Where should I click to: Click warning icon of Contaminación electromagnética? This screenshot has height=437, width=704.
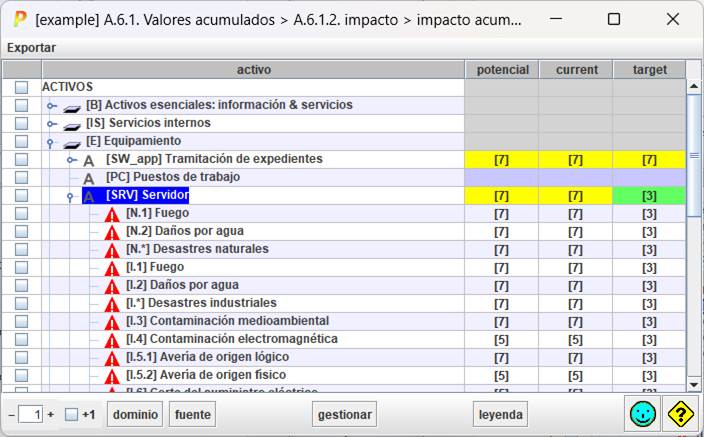[x=112, y=340]
